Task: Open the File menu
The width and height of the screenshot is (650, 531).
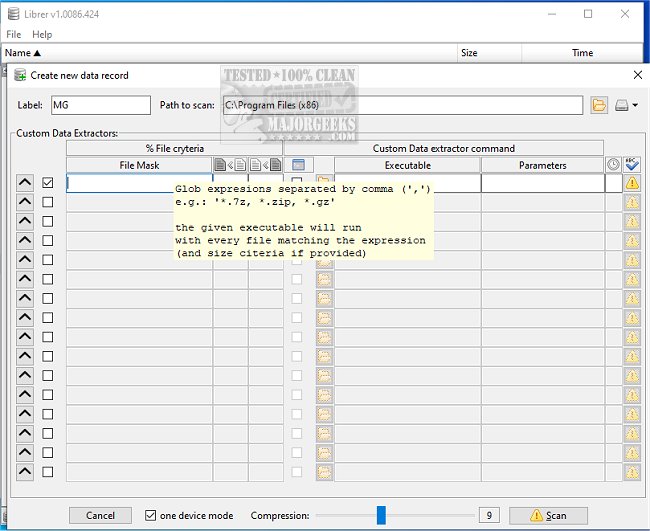Action: coord(14,34)
